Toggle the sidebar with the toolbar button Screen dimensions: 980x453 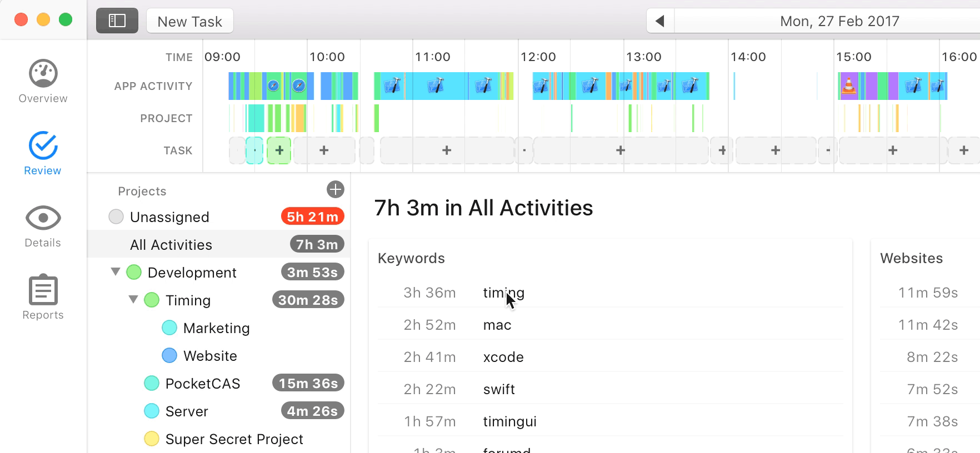coord(117,21)
